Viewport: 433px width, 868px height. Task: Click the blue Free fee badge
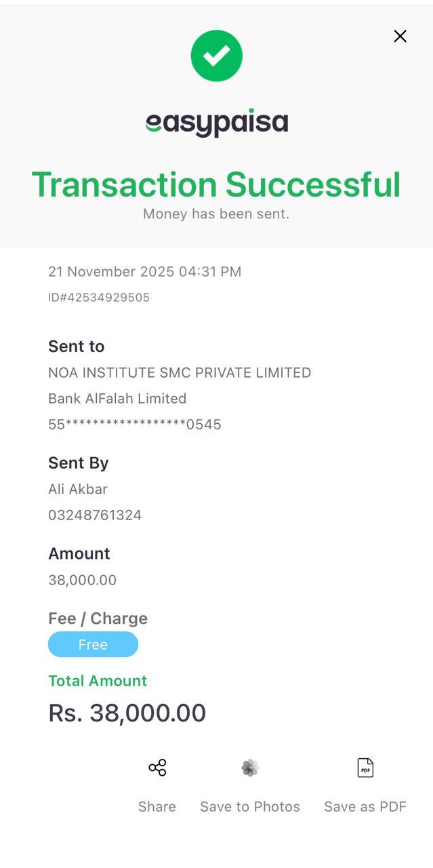click(x=93, y=644)
